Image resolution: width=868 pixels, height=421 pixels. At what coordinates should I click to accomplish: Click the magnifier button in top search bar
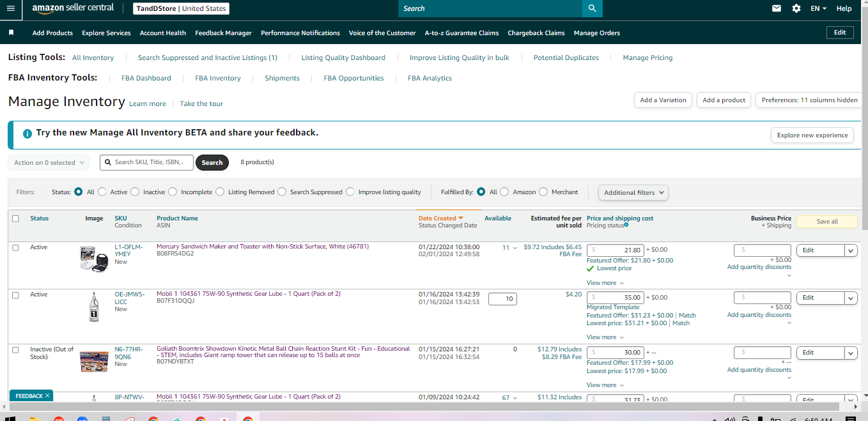tap(592, 8)
